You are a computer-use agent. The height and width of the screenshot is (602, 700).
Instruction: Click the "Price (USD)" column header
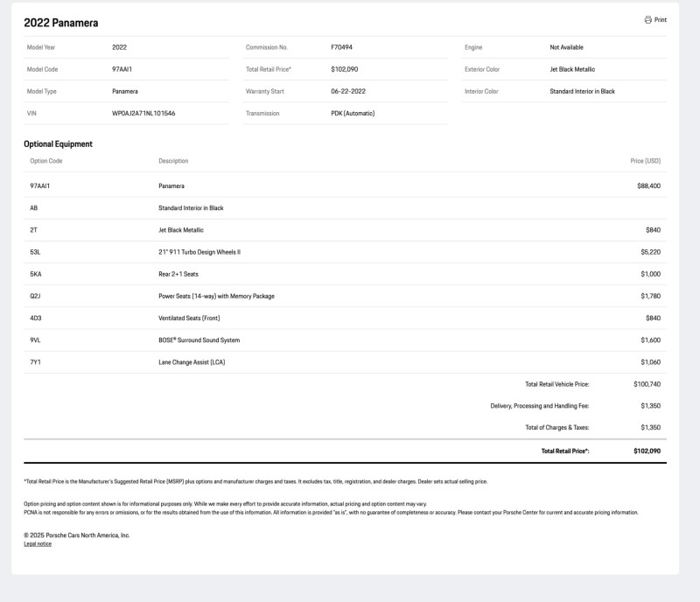click(646, 161)
